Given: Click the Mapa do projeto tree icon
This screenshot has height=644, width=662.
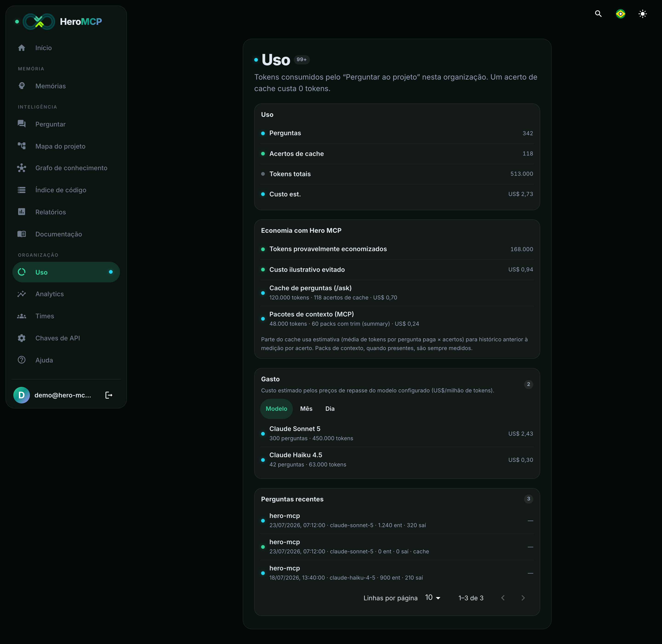Looking at the screenshot, I should pos(22,146).
